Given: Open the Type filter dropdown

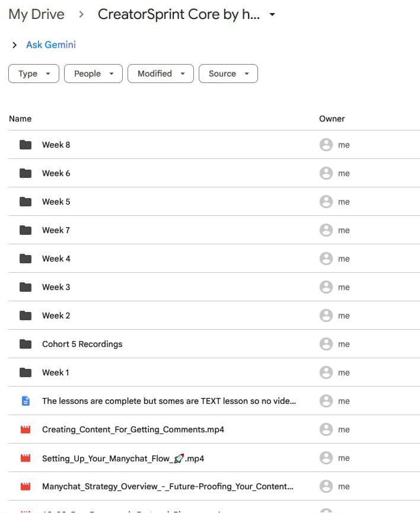Looking at the screenshot, I should click(x=33, y=74).
